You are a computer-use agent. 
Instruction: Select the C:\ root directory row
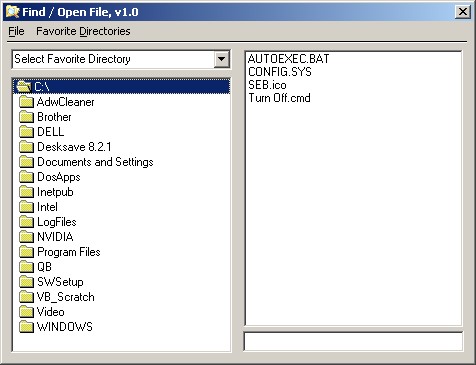coord(122,87)
